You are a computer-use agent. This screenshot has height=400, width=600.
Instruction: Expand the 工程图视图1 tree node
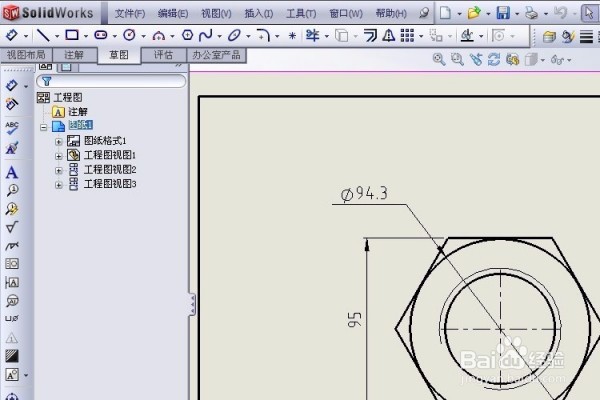click(x=59, y=156)
